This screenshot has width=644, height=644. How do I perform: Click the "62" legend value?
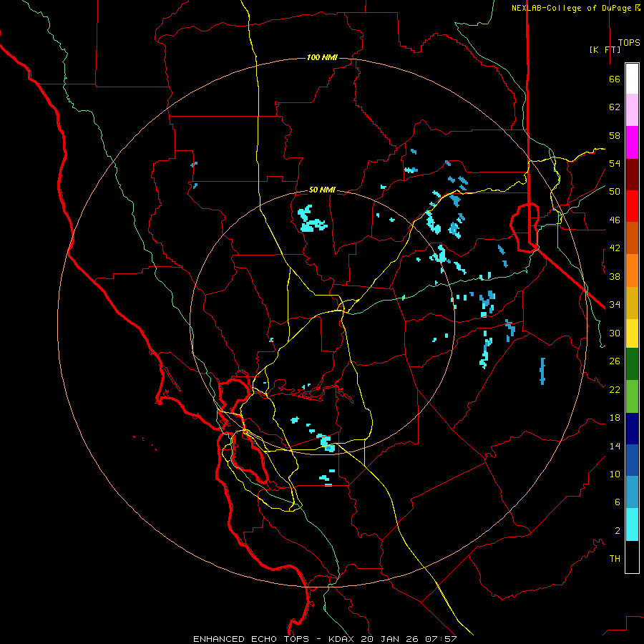(x=615, y=107)
